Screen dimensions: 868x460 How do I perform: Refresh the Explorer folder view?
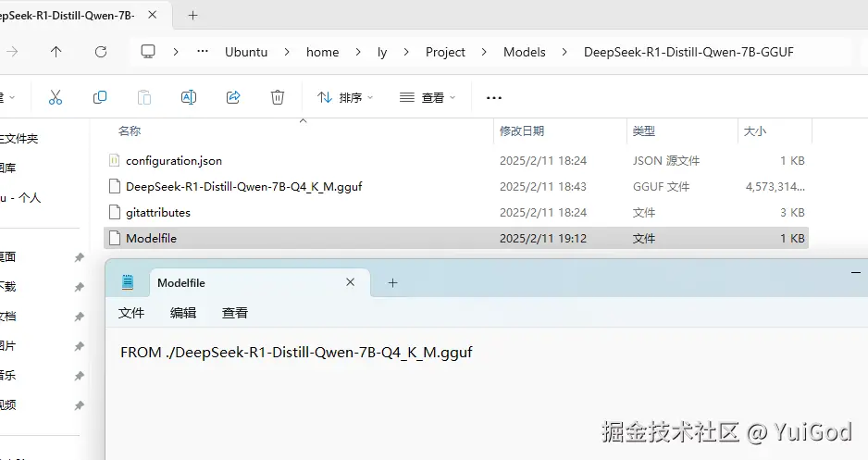[x=101, y=52]
